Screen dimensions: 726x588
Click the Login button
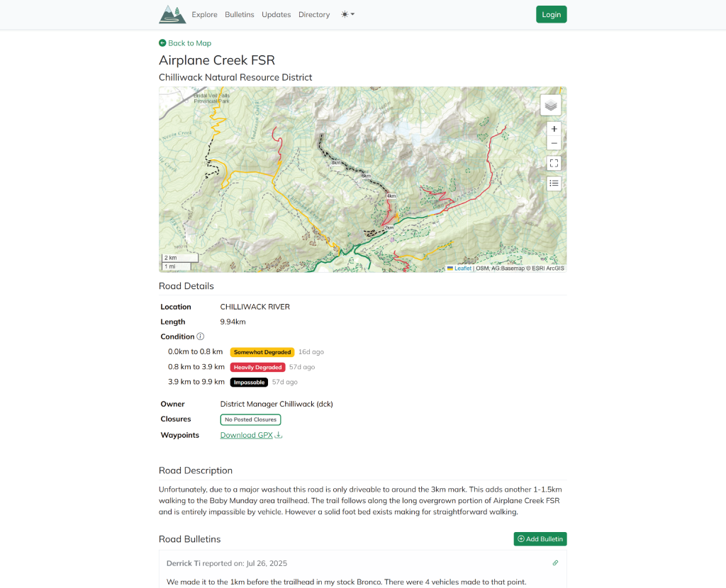[x=551, y=14]
